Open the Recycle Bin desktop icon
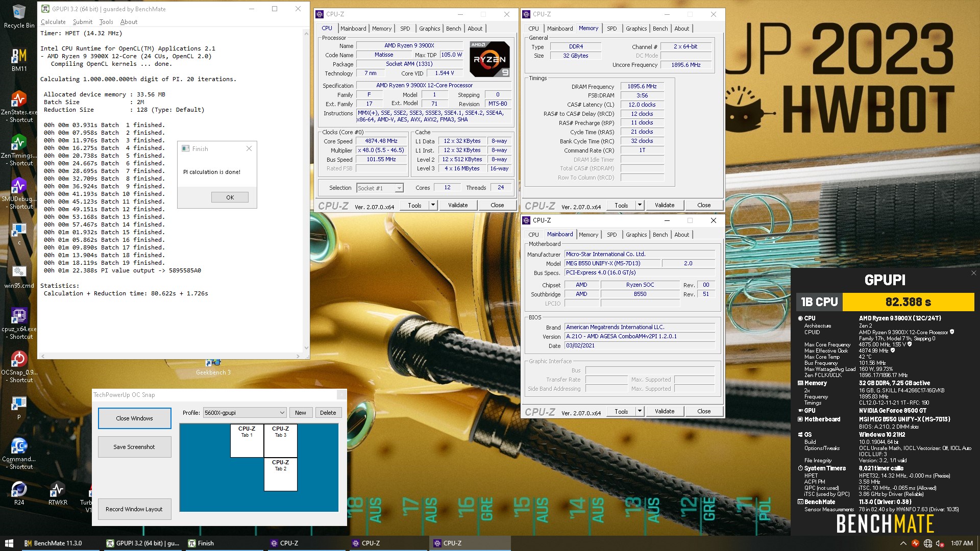Viewport: 980px width, 551px height. coord(19,16)
